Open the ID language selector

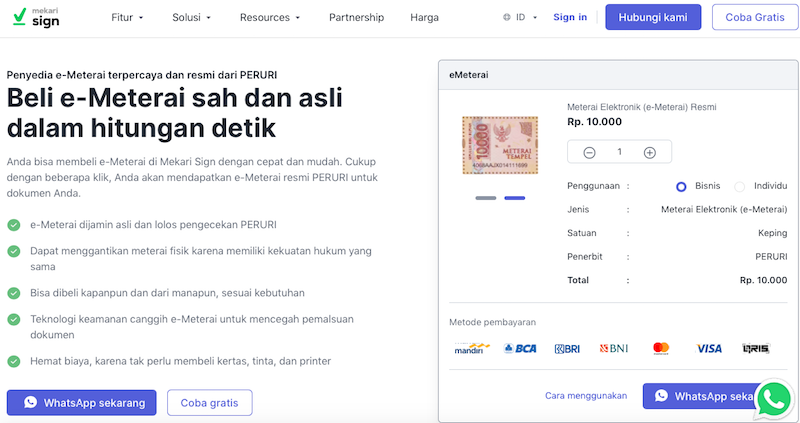[x=520, y=17]
